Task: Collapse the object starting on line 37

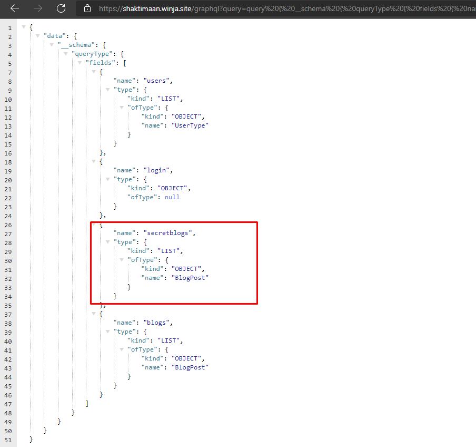Action: coord(94,314)
